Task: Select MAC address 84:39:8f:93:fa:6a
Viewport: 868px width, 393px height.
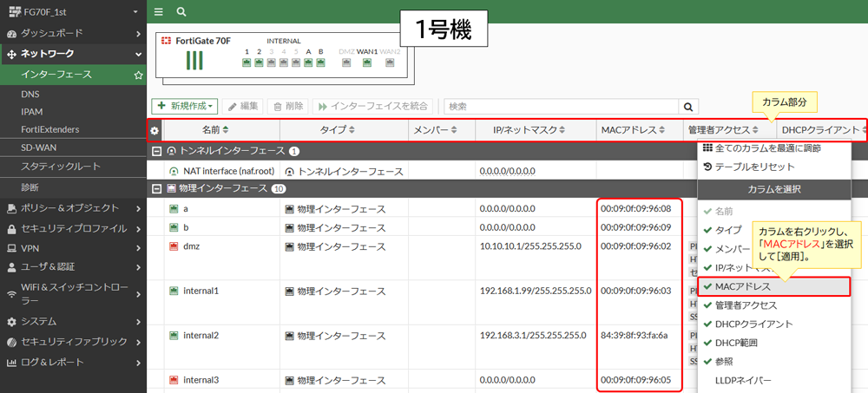Action: [x=634, y=336]
